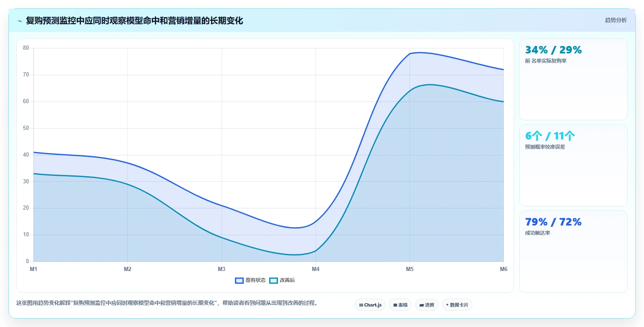Click the 原有状态 line peak at M5
The width and height of the screenshot is (644, 327).
[x=409, y=53]
